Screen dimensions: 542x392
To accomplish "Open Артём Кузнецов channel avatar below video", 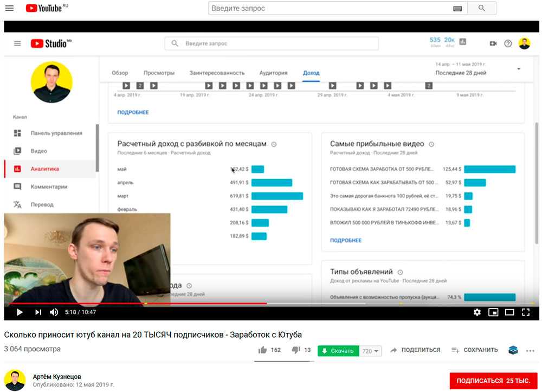I will point(15,380).
